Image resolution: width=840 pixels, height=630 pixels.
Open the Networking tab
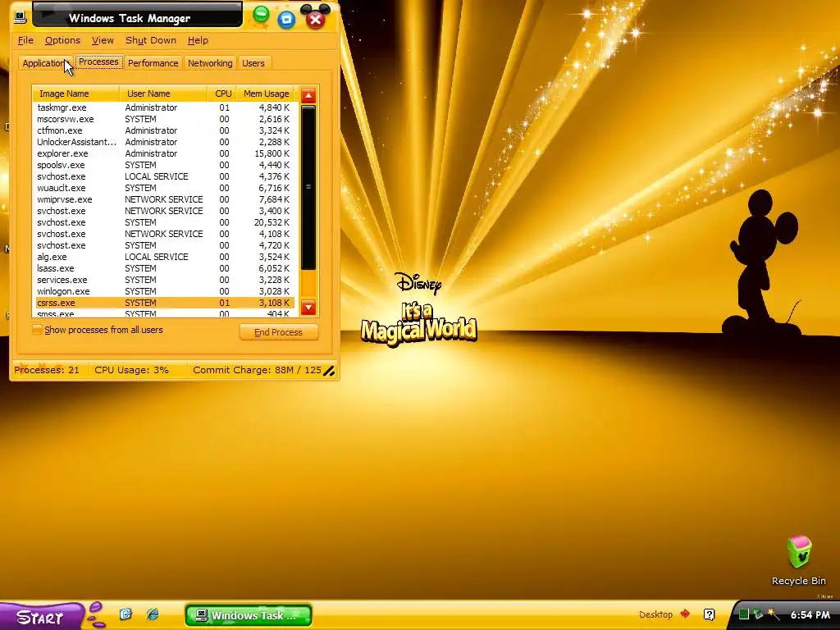point(210,63)
